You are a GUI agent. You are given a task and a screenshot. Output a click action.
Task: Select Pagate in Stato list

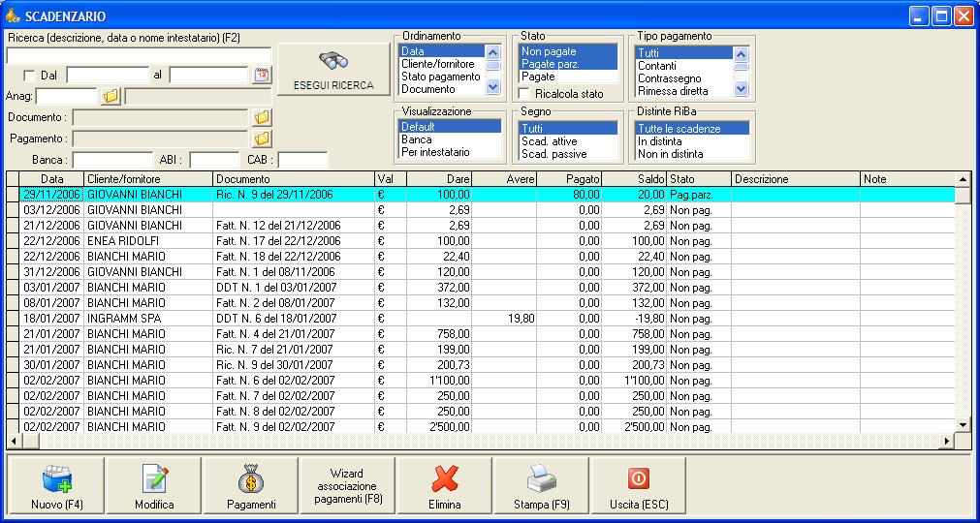(568, 77)
